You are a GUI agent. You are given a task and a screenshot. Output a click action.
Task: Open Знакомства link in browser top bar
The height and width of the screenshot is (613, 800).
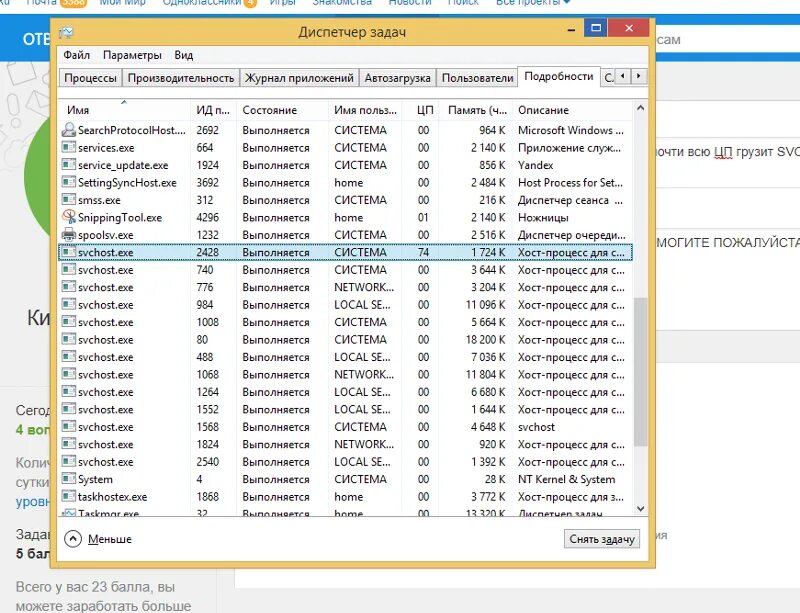coord(342,3)
